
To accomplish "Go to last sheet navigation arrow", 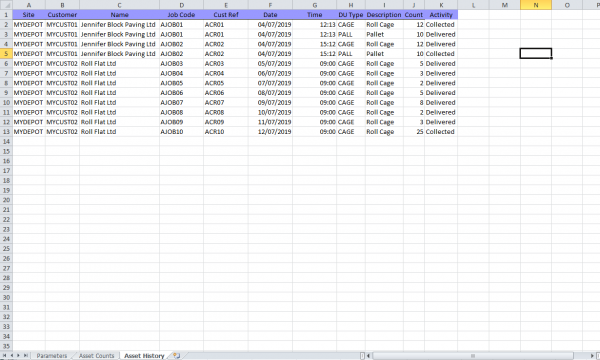I will pyautogui.click(x=26, y=356).
